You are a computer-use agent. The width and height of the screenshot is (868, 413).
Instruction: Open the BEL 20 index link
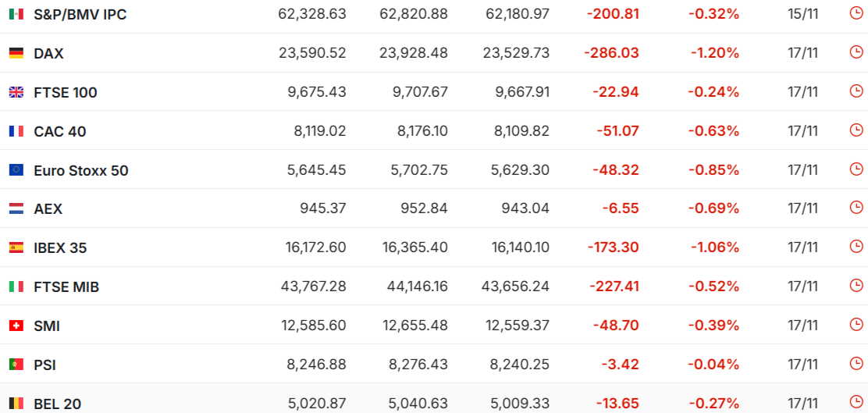57,404
